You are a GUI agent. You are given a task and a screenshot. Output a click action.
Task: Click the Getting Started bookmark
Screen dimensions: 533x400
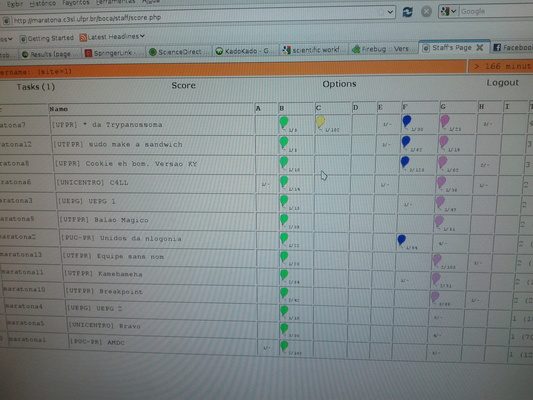(47, 38)
